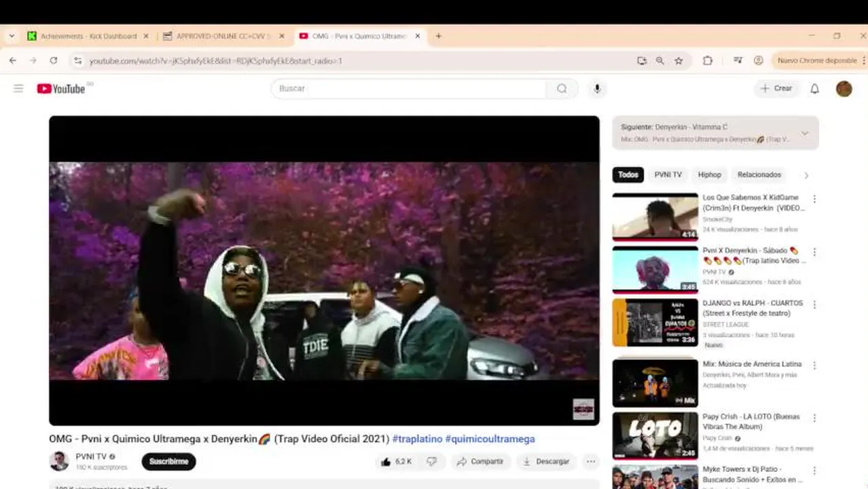Open the PVNI TV channel avatar
The width and height of the screenshot is (868, 489).
coord(59,461)
